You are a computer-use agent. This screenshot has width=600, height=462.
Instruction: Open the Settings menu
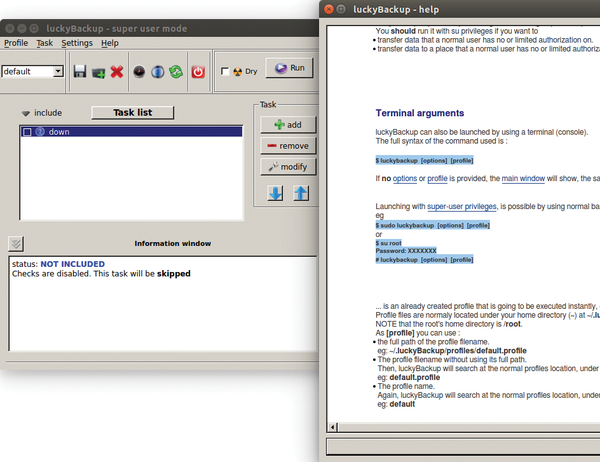[x=77, y=43]
